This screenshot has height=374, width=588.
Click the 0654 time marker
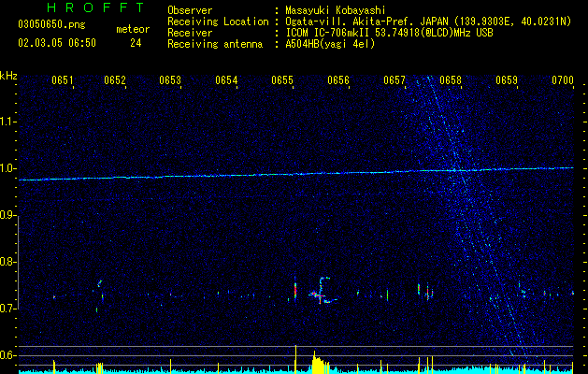tap(226, 80)
